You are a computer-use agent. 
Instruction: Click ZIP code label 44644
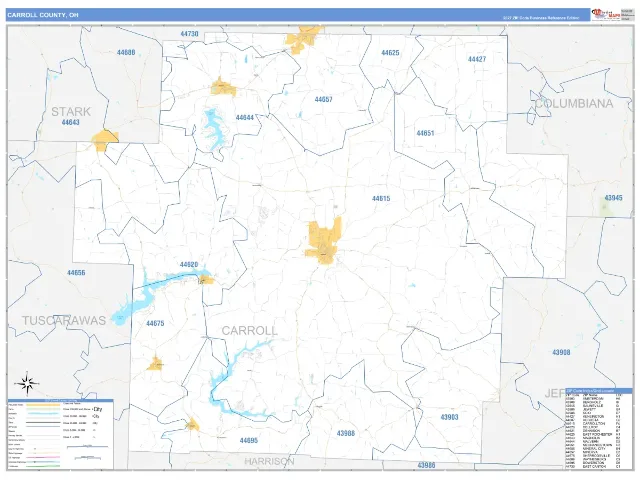[245, 118]
